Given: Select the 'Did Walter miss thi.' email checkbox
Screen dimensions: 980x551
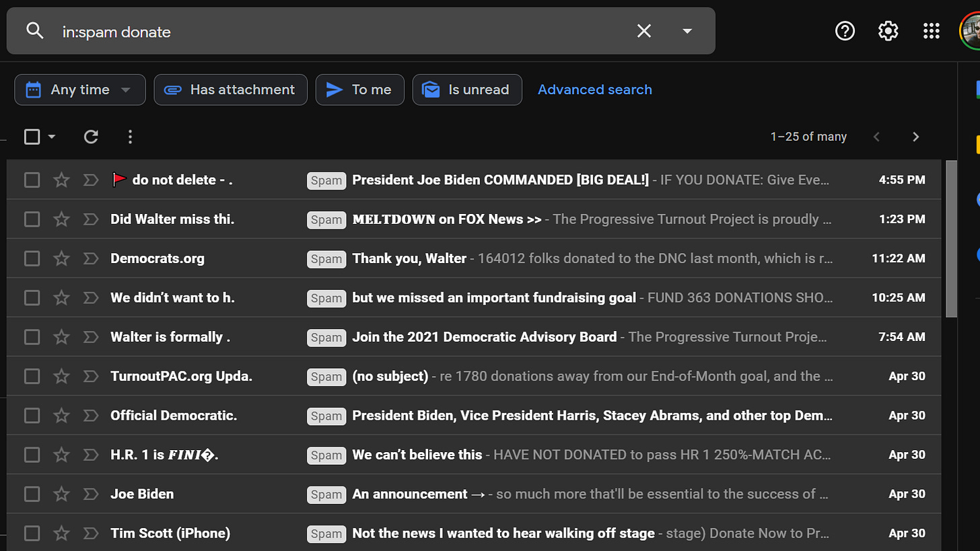Looking at the screenshot, I should (32, 219).
